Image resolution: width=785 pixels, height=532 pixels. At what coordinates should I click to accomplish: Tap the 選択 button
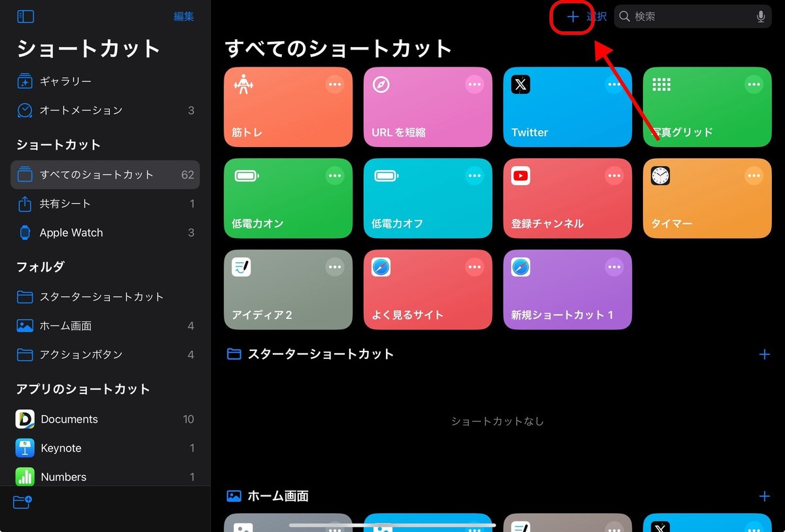597,17
